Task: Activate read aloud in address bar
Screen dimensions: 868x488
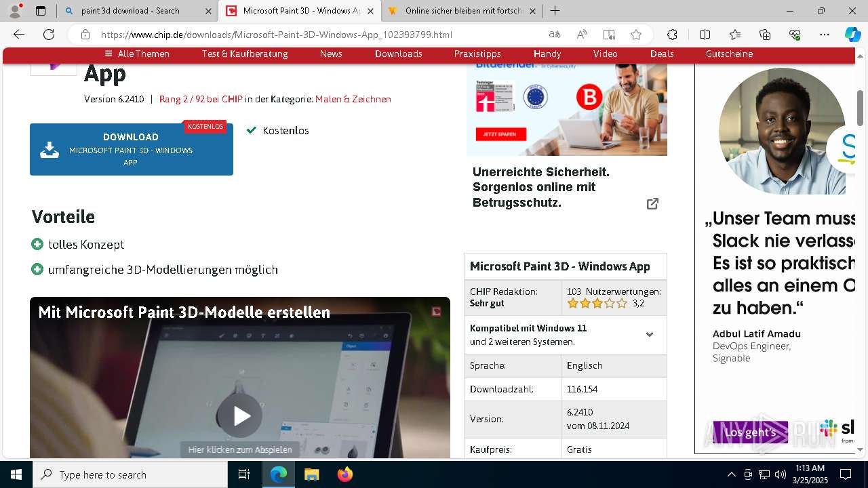Action: 582,35
